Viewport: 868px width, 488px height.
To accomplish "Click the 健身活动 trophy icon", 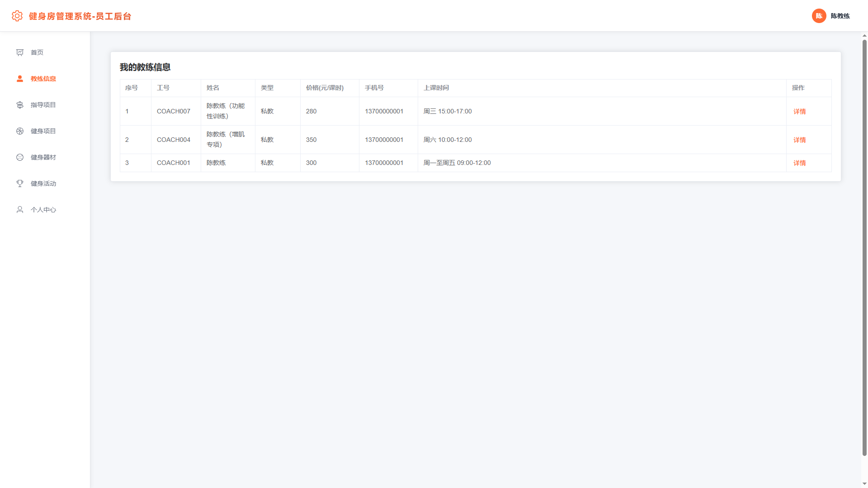I will [20, 183].
